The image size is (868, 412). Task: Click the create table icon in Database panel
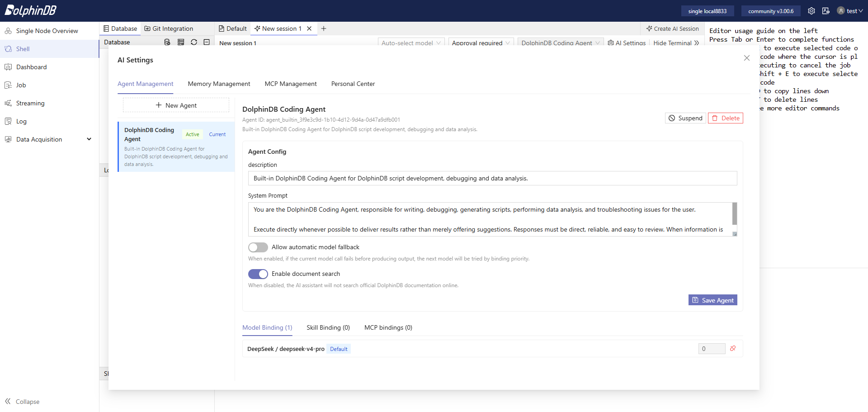(x=181, y=42)
